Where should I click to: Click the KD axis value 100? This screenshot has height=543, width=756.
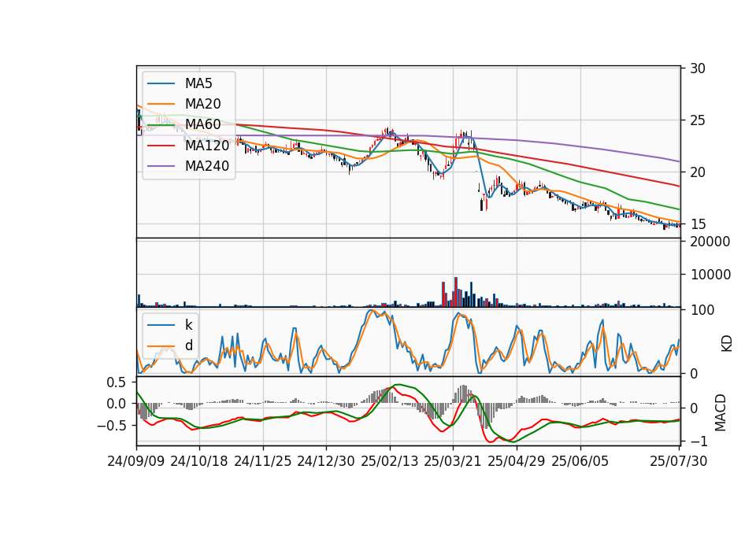coord(702,310)
